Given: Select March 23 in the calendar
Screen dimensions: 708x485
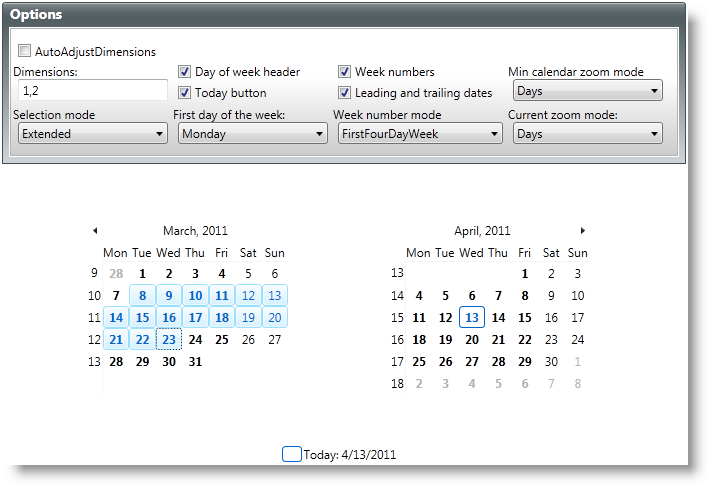Looking at the screenshot, I should [x=169, y=339].
